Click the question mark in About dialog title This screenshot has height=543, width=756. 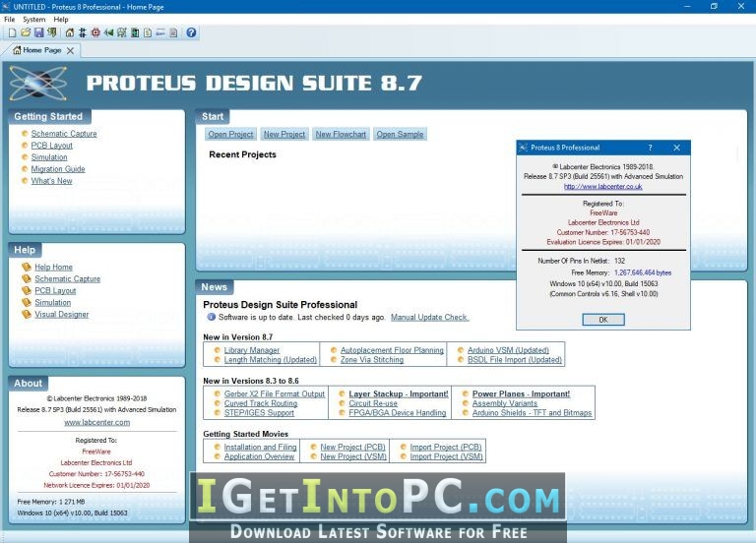point(650,148)
